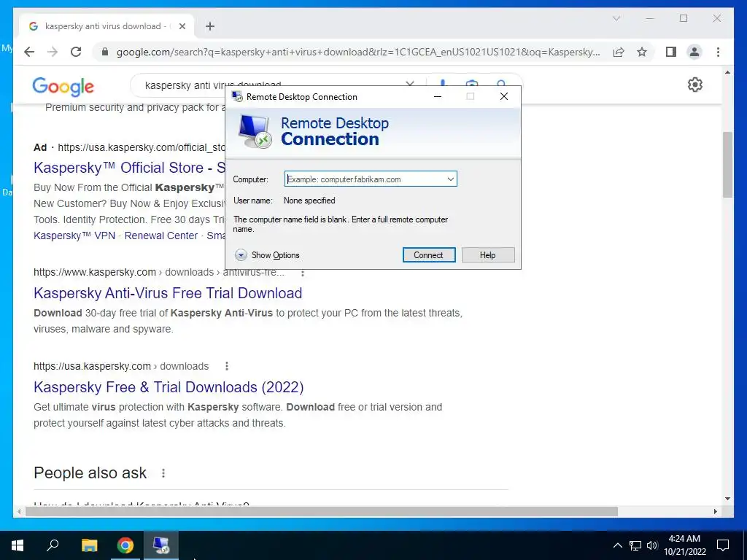Show hidden system tray icons

tap(617, 545)
